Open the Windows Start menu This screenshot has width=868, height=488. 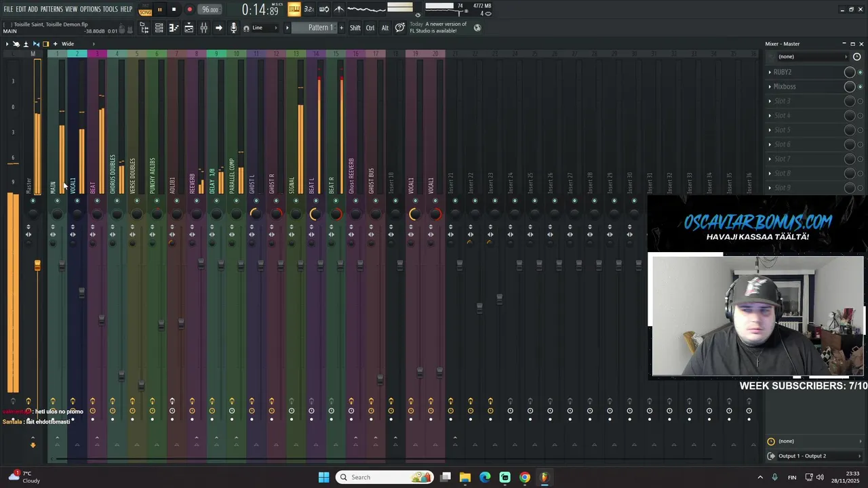point(323,477)
